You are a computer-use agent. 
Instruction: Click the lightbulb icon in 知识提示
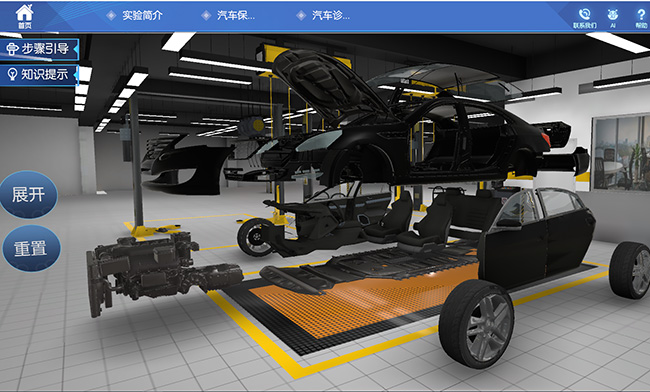[12, 75]
